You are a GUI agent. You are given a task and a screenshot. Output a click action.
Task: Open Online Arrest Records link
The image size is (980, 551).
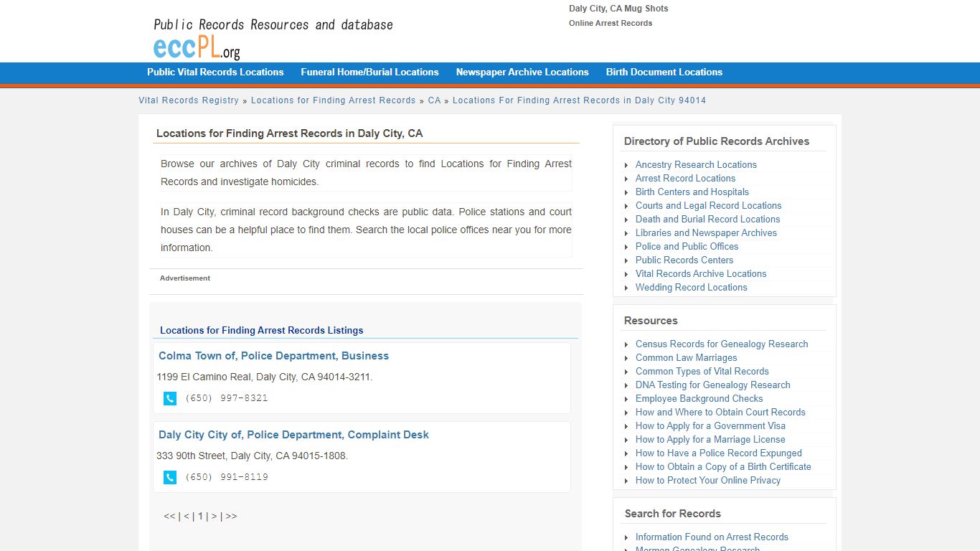click(611, 23)
